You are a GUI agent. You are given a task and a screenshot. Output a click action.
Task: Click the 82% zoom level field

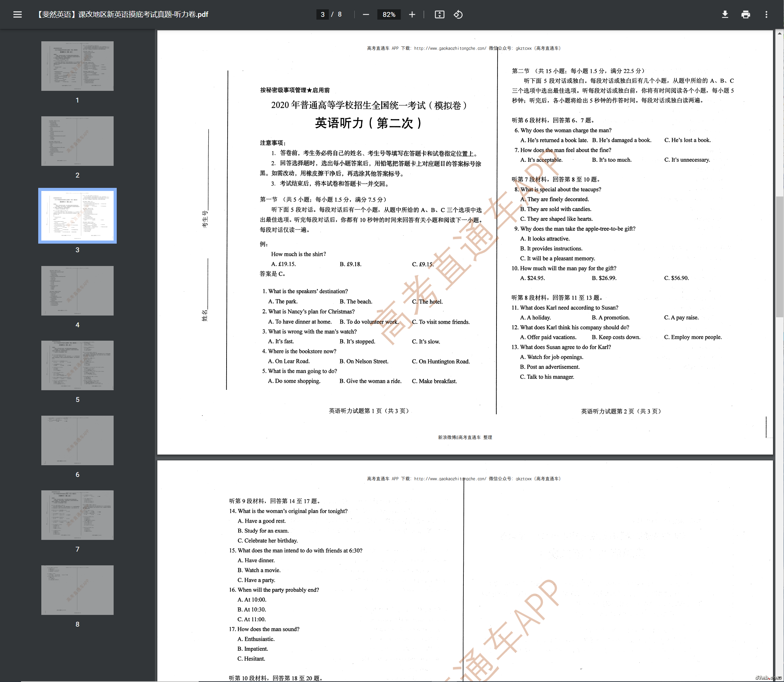pos(389,14)
